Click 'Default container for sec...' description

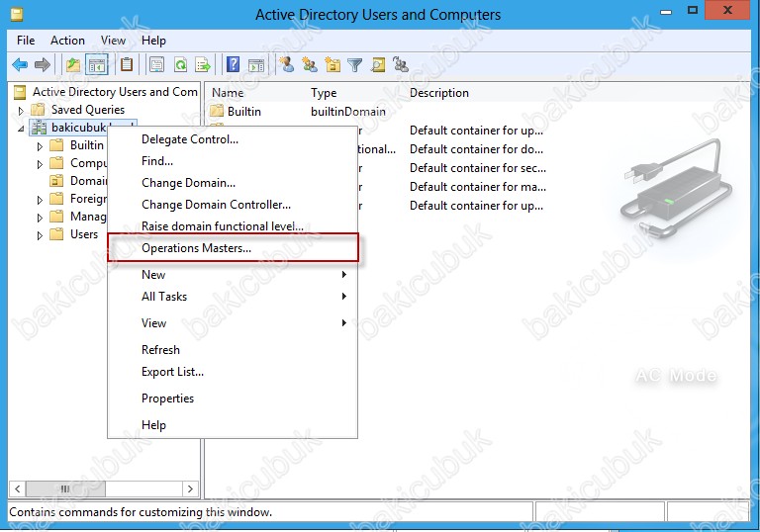pyautogui.click(x=477, y=168)
